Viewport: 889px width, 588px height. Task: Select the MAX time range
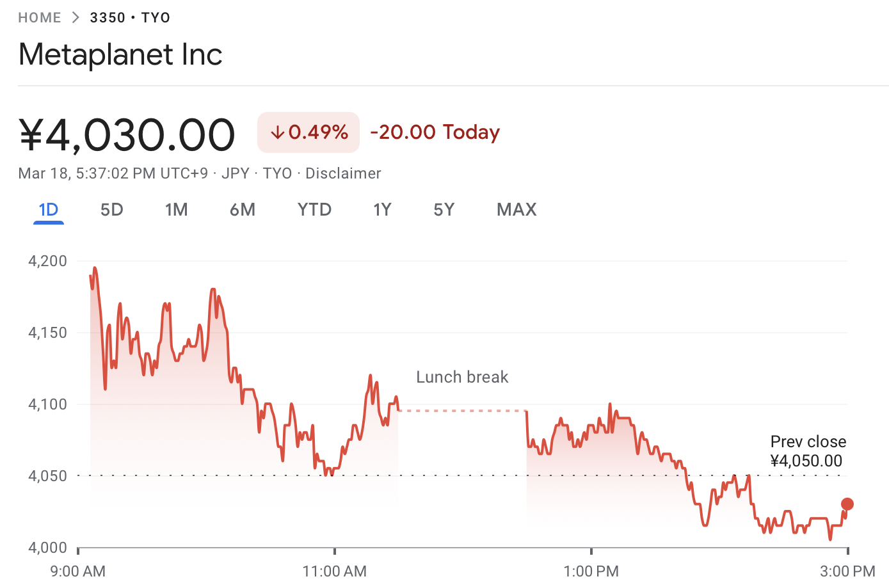(x=517, y=210)
